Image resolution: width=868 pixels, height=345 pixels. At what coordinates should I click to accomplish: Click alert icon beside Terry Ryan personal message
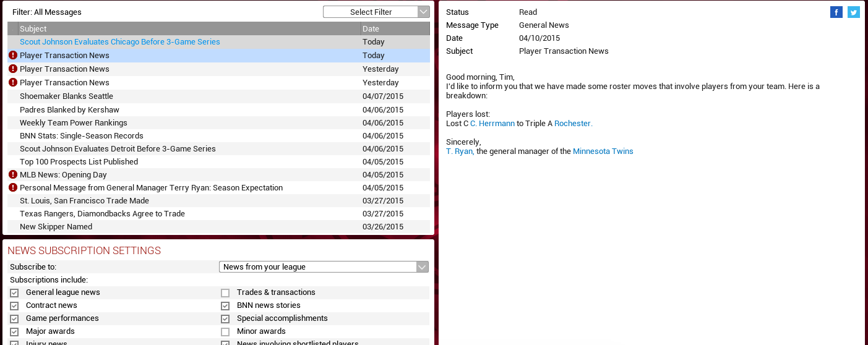[x=13, y=188]
